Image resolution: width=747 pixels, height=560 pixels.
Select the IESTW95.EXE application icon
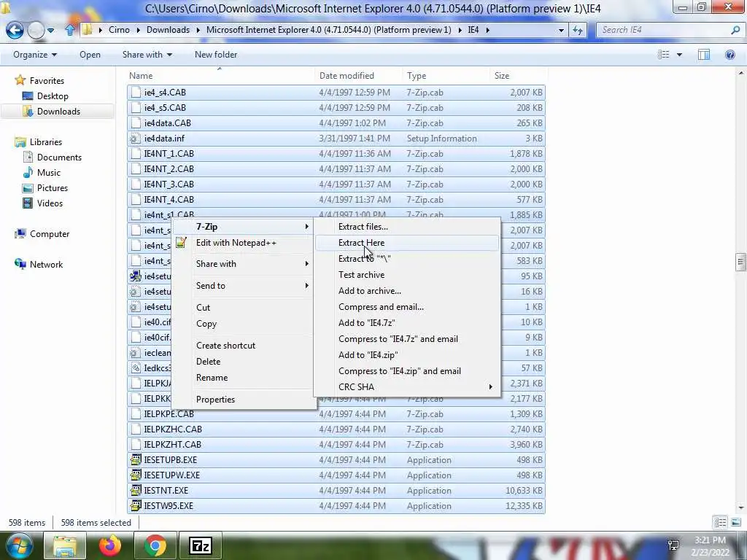[x=136, y=506]
